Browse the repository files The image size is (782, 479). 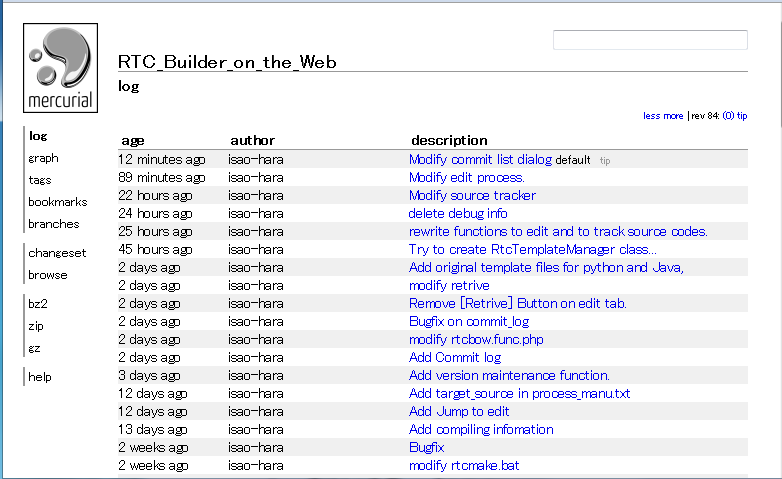tap(48, 275)
